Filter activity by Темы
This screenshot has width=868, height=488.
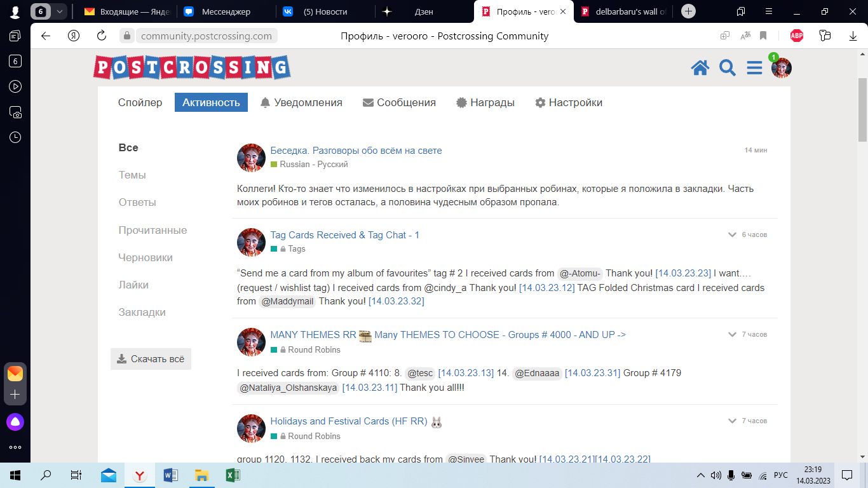pyautogui.click(x=132, y=175)
